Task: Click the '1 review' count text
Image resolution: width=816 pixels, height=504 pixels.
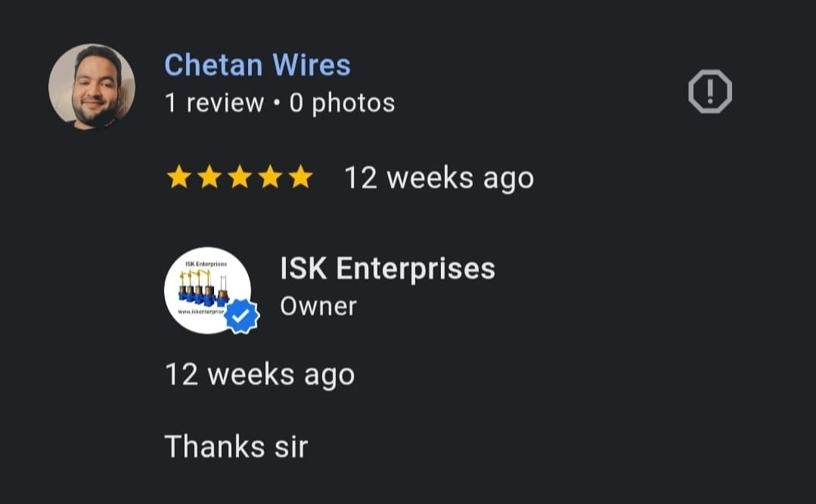Action: [x=215, y=103]
